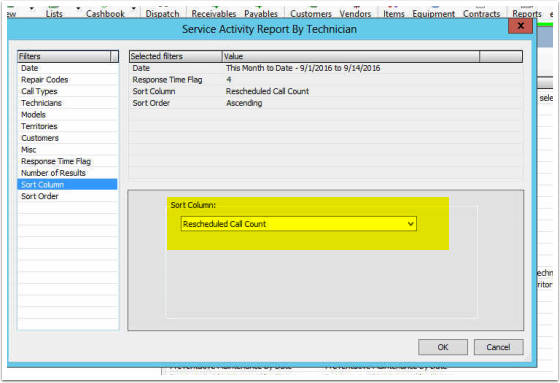
Task: Select Sort Column in Filters list
Action: point(68,184)
